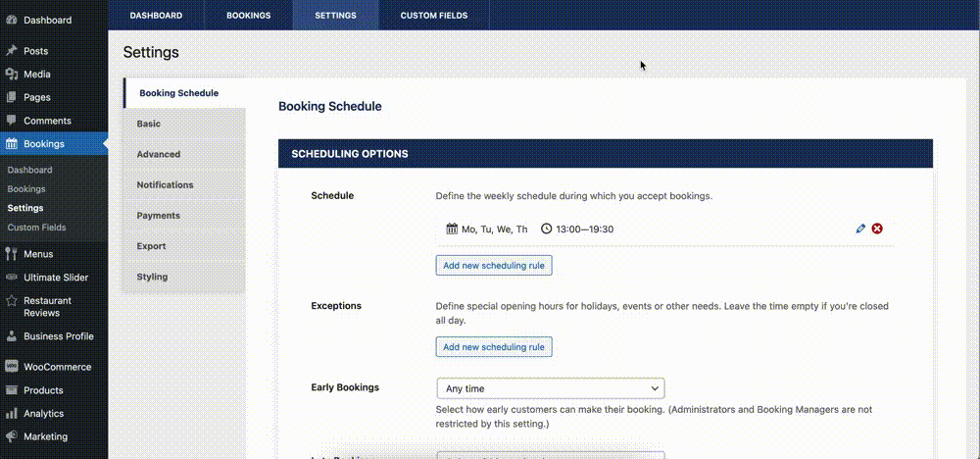Image resolution: width=980 pixels, height=459 pixels.
Task: Open the Early Bookings dropdown
Action: pos(551,388)
